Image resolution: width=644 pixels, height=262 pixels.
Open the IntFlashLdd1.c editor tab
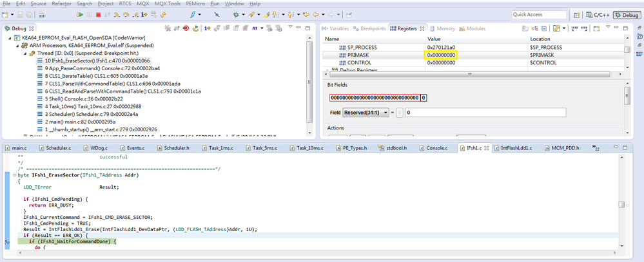pyautogui.click(x=512, y=147)
